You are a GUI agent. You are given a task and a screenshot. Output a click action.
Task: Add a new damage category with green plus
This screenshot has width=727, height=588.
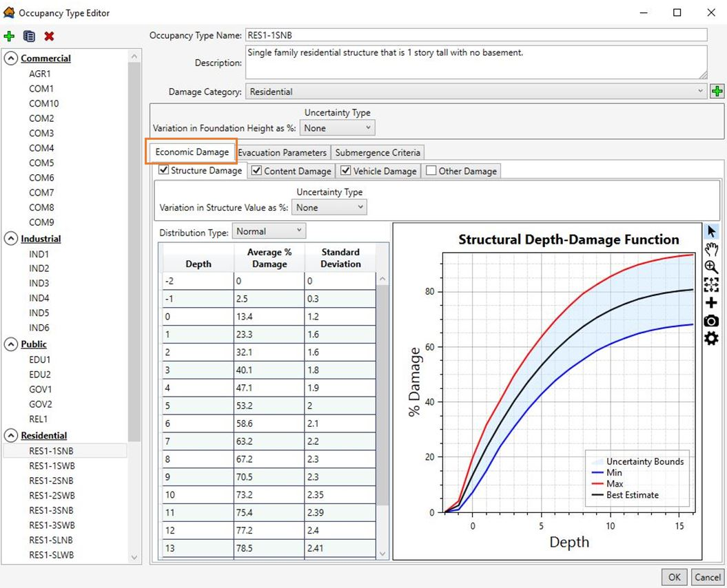(717, 92)
